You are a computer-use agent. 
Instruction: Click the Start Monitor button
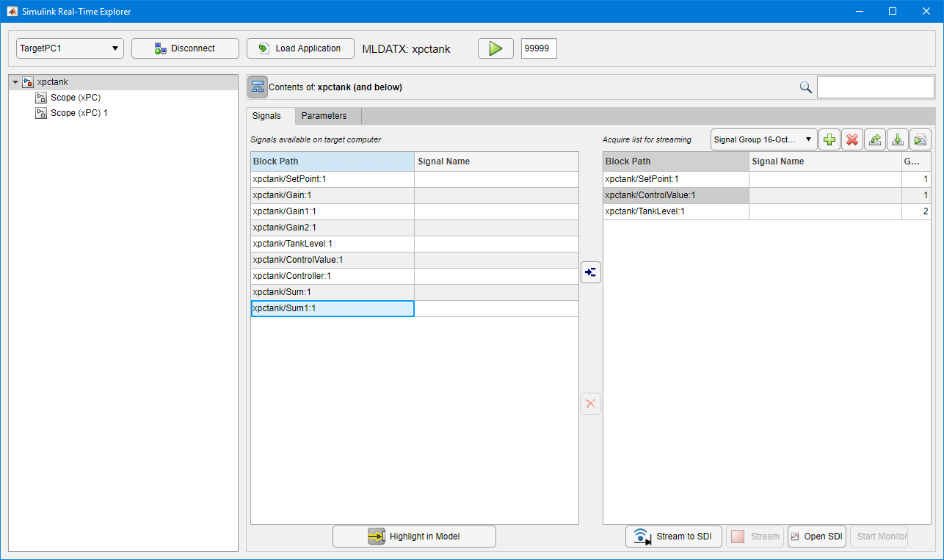pos(879,537)
